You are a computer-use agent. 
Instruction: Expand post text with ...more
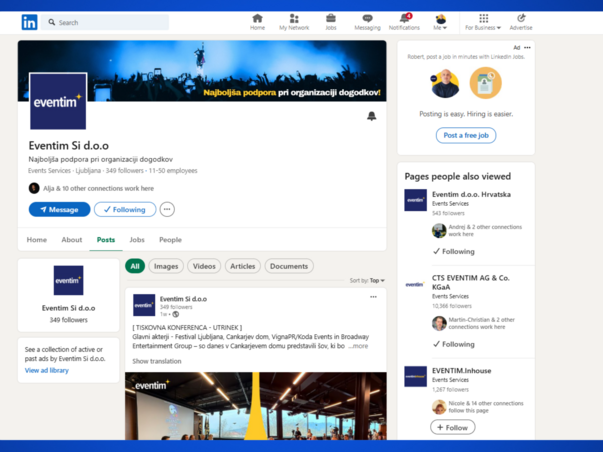tap(358, 346)
